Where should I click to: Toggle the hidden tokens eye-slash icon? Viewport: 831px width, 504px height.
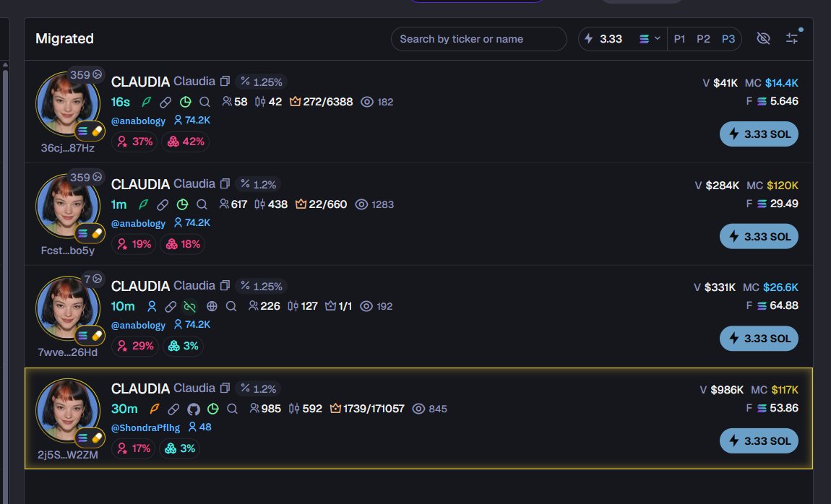pos(763,38)
